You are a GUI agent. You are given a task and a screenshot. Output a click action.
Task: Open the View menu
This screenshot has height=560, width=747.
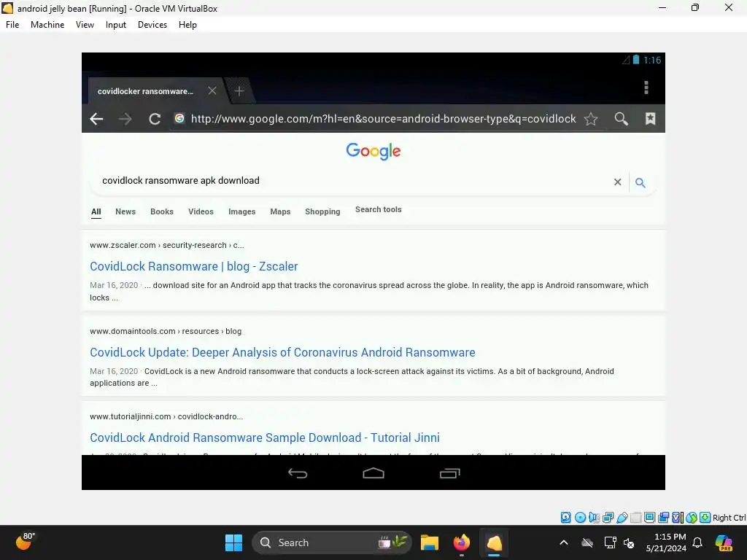85,25
